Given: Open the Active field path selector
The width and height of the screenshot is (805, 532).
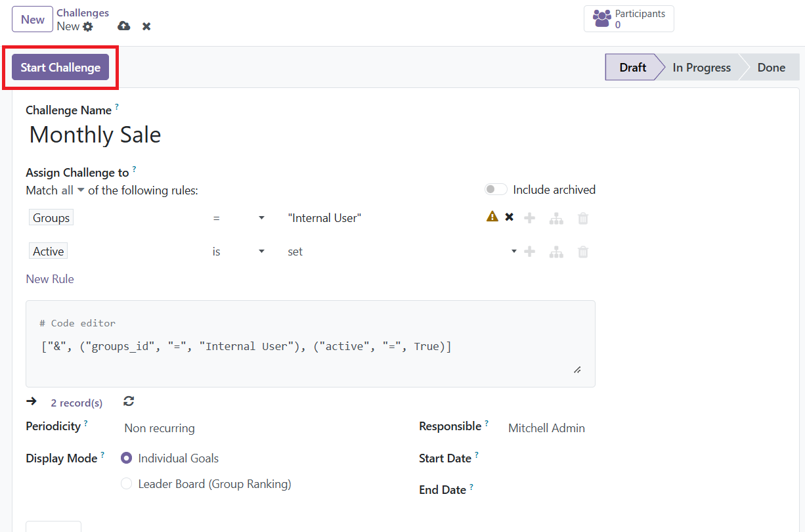Looking at the screenshot, I should (x=49, y=252).
